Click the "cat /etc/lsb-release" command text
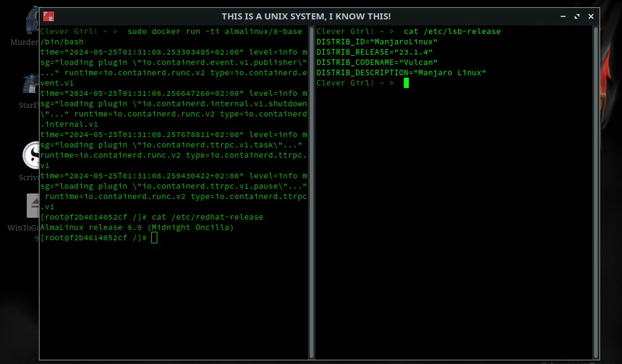 coord(452,32)
